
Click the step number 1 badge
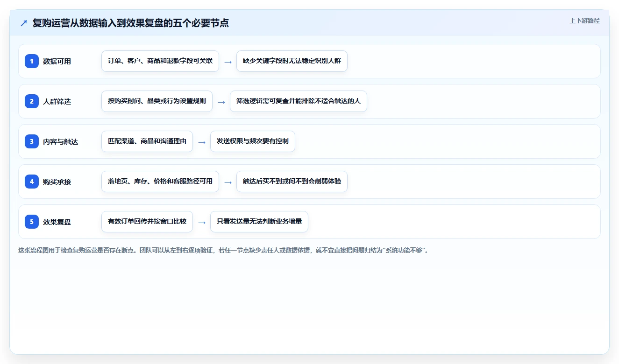[32, 61]
